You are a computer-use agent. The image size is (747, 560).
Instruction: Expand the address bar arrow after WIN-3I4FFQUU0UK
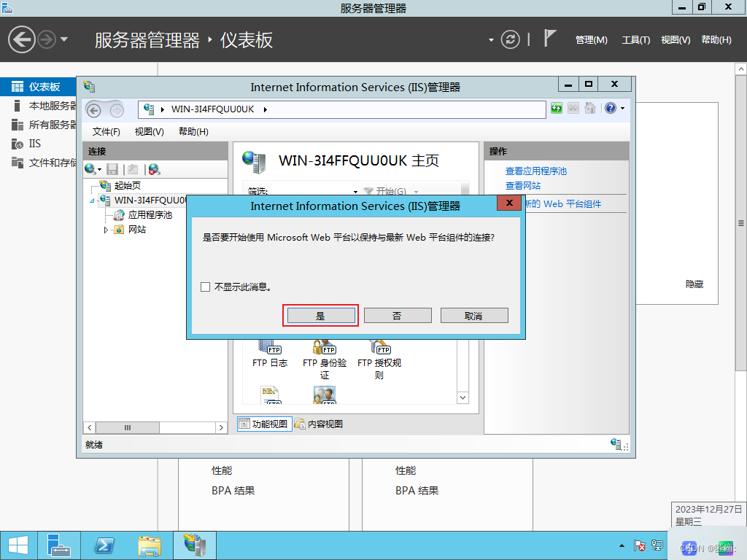tap(266, 109)
